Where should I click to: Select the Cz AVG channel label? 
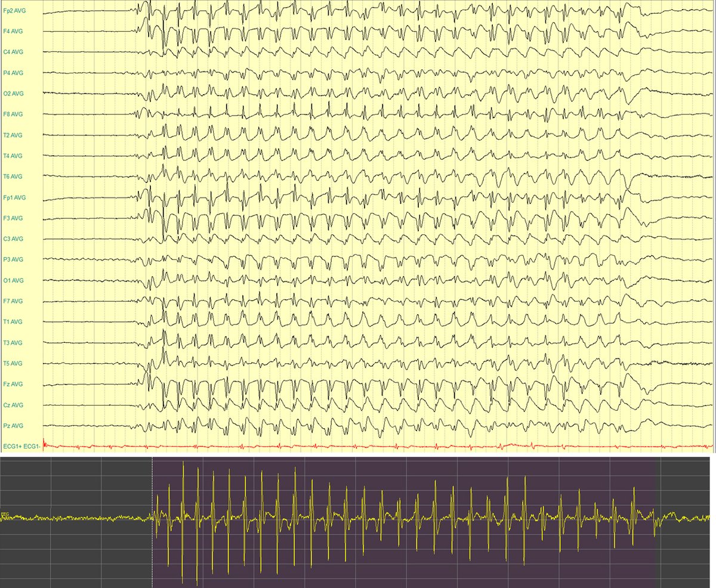click(x=13, y=405)
